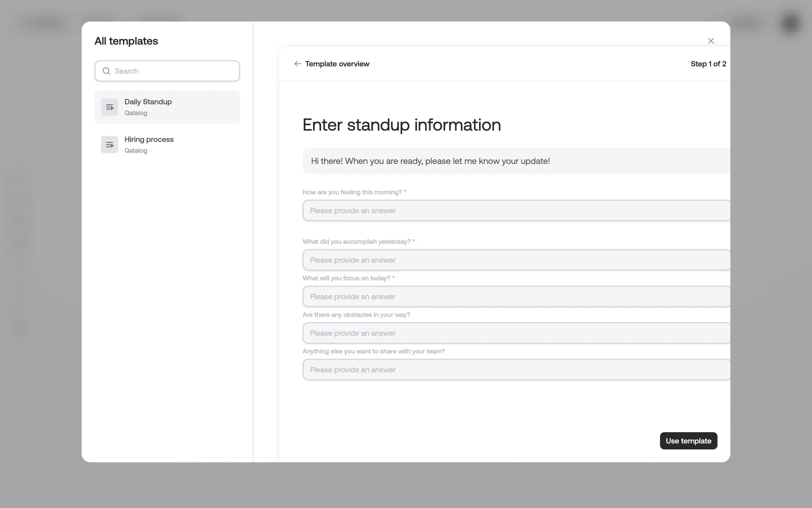Click the All templates heading

[126, 41]
